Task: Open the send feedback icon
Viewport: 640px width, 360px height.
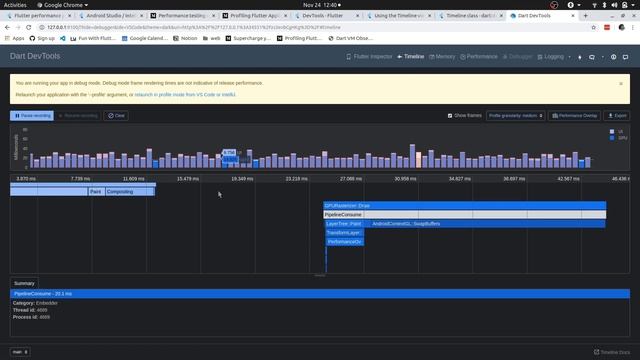Action: [625, 57]
